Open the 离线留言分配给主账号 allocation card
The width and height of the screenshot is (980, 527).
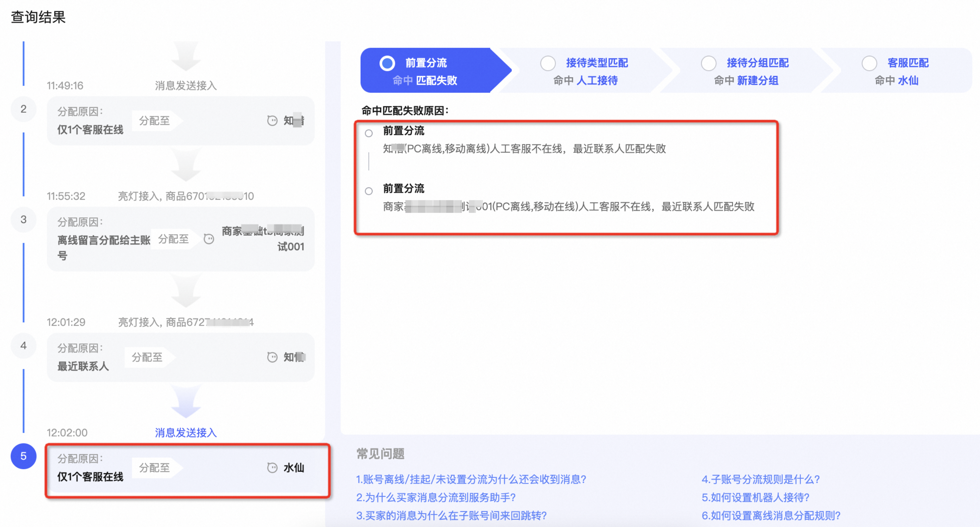tap(181, 239)
